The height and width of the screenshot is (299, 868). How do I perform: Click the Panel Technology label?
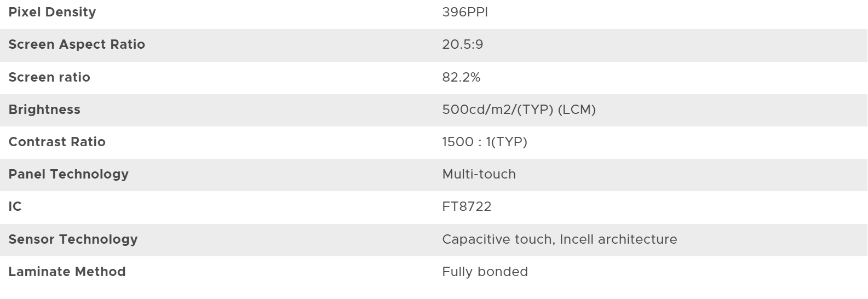[x=68, y=174]
